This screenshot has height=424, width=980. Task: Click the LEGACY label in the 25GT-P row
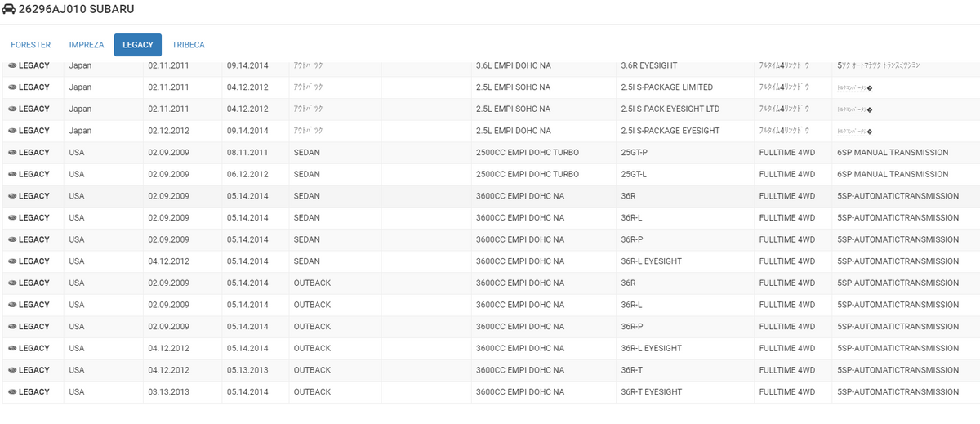34,153
